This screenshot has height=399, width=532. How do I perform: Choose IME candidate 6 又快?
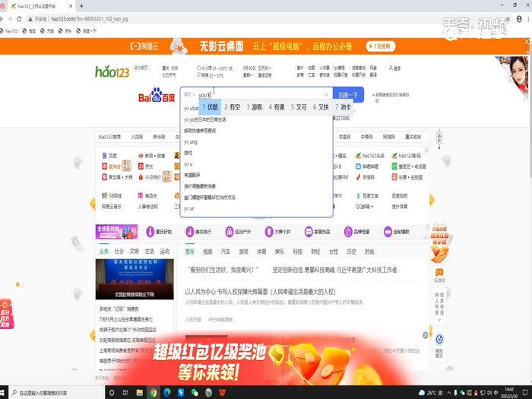click(321, 107)
